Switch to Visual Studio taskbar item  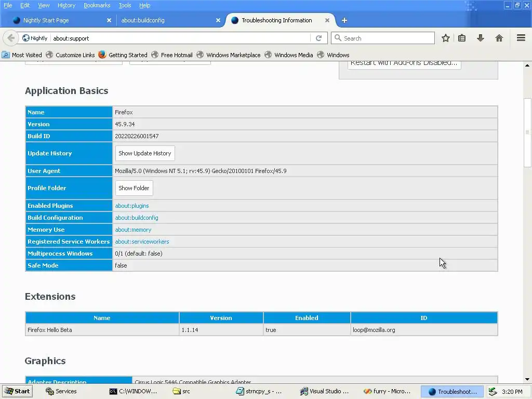pos(324,391)
